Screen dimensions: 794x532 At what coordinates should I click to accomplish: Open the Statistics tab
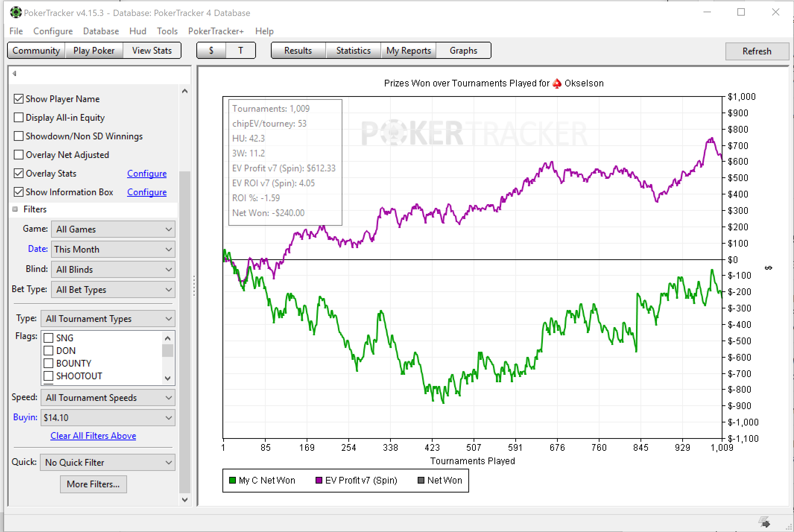354,51
